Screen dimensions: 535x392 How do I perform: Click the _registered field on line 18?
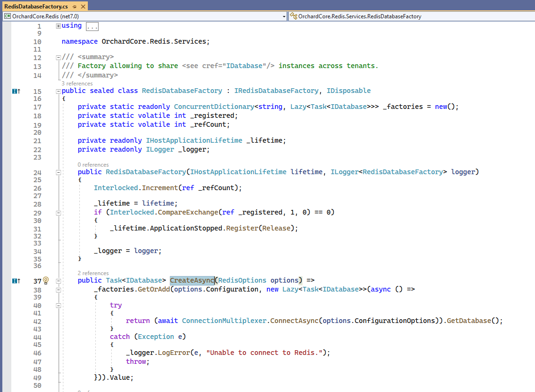click(212, 115)
